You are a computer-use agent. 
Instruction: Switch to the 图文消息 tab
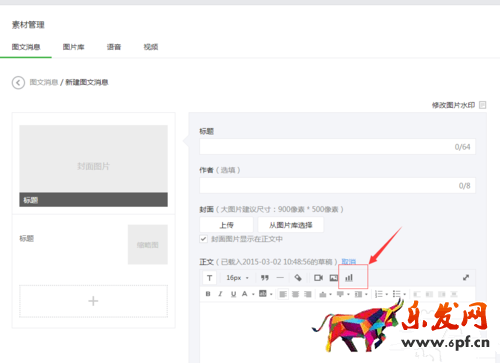[26, 47]
